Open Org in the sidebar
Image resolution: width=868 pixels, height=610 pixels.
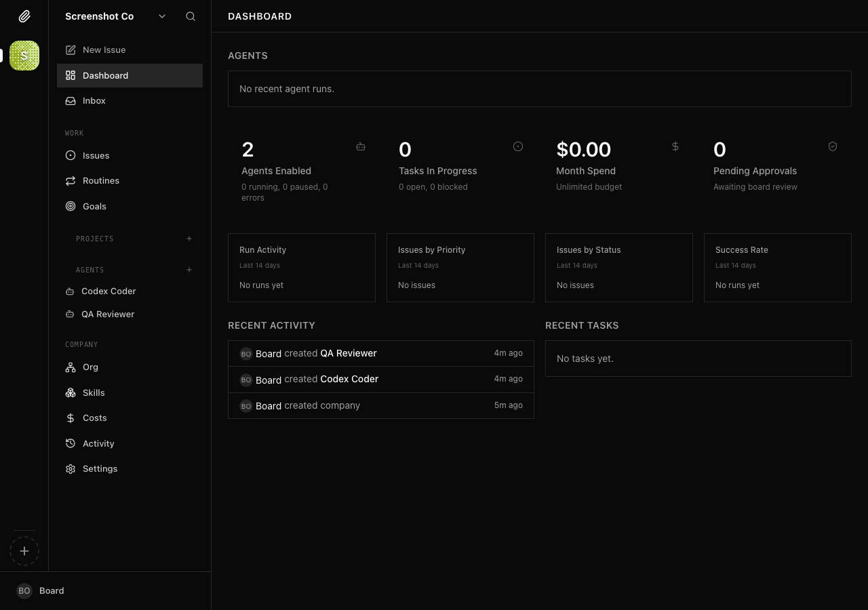130,367
